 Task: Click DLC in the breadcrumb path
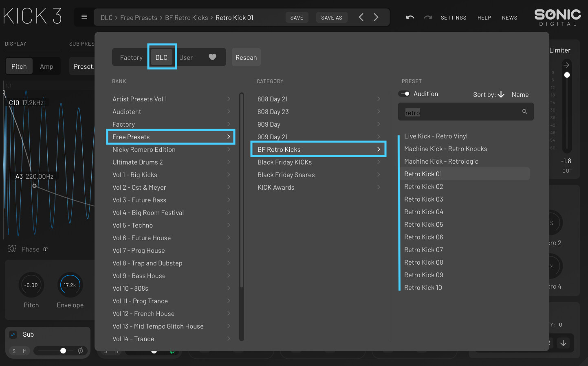[106, 18]
